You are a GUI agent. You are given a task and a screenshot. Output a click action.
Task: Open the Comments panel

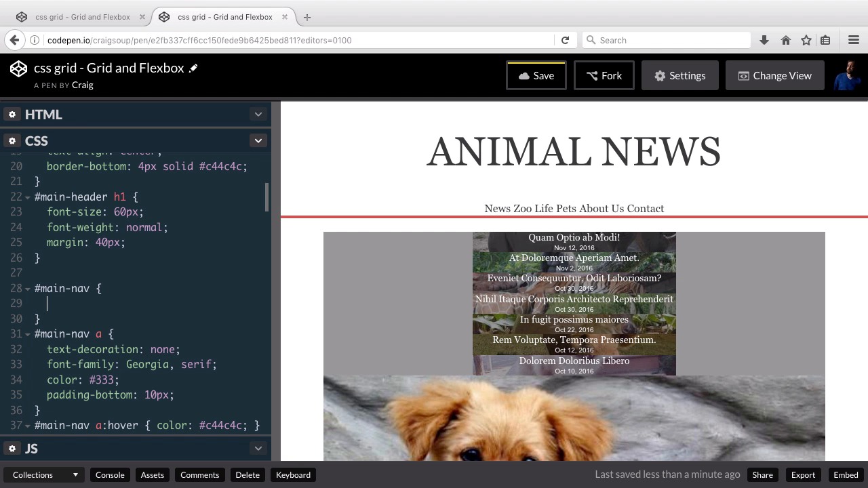click(199, 475)
